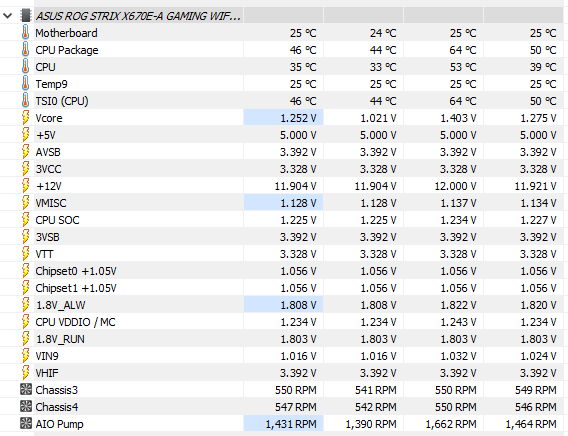This screenshot has height=436, width=568.
Task: Click the voltage icon next to CPU SOC
Action: (x=25, y=220)
